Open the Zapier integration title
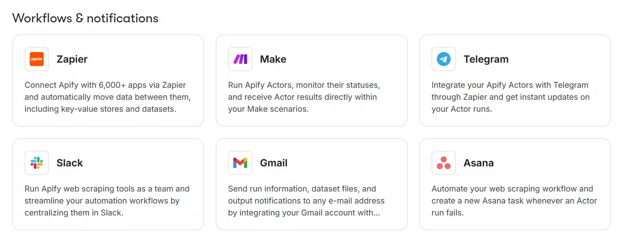This screenshot has width=644, height=239. (x=72, y=59)
